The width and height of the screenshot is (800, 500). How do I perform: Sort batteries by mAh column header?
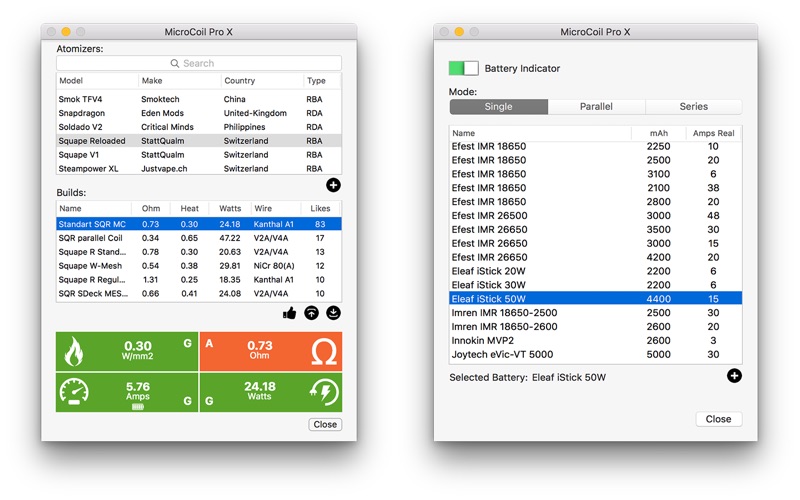pos(659,133)
